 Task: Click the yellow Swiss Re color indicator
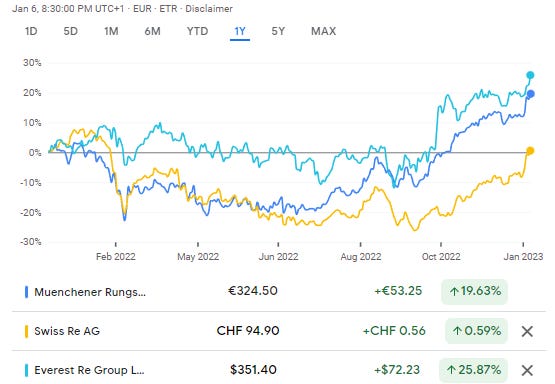(26, 331)
